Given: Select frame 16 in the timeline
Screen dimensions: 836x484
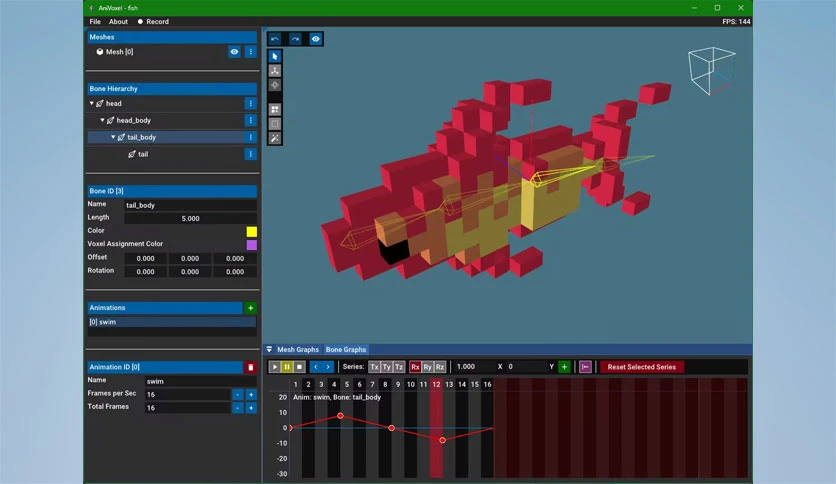Looking at the screenshot, I should 487,385.
